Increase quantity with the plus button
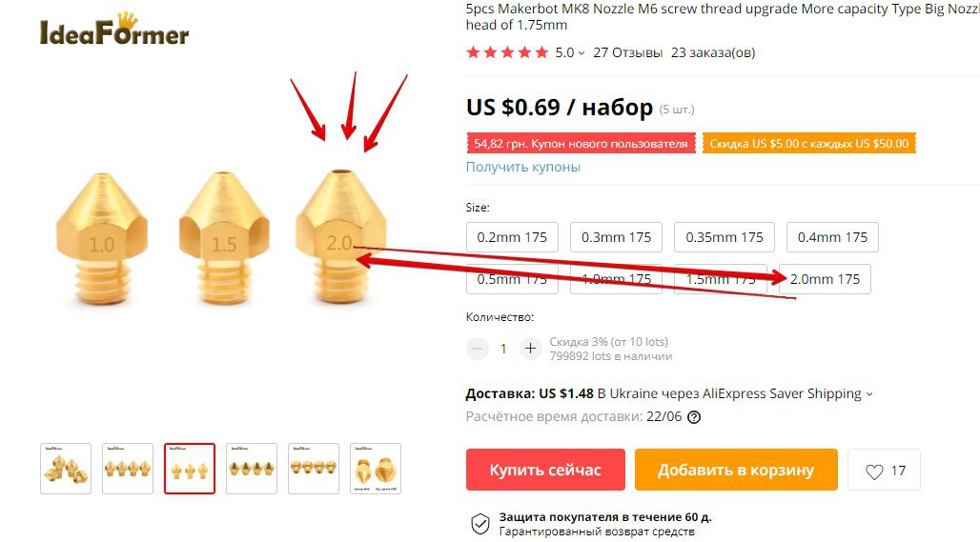The image size is (980, 542). pos(531,349)
